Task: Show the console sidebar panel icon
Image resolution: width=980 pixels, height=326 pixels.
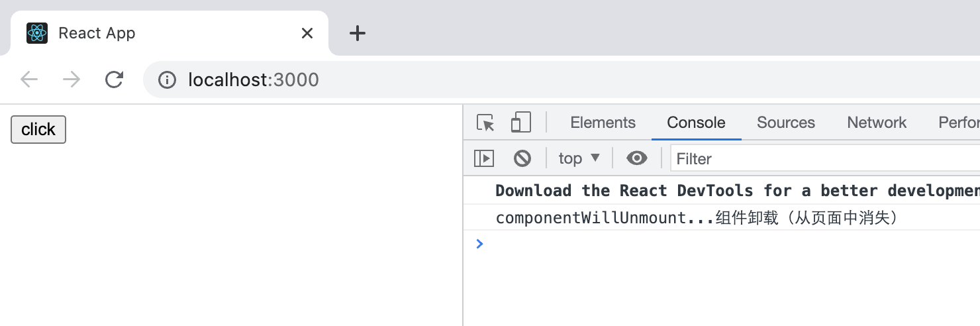Action: click(484, 158)
